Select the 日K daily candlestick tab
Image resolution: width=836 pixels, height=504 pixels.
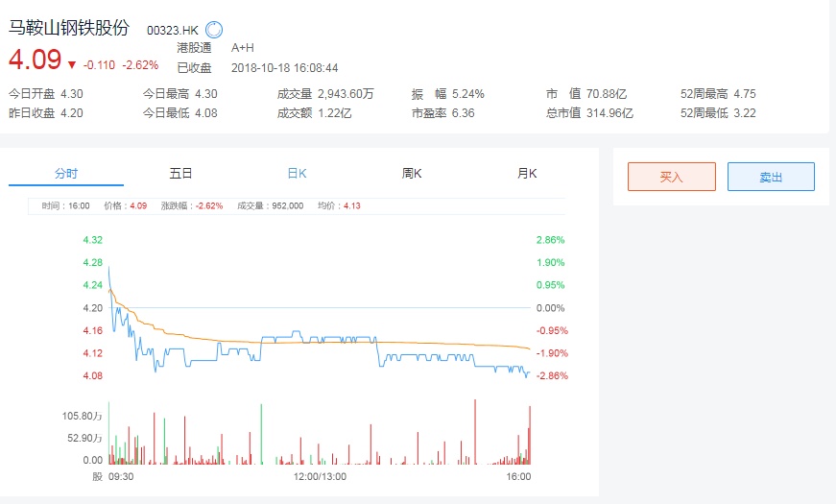[x=297, y=174]
